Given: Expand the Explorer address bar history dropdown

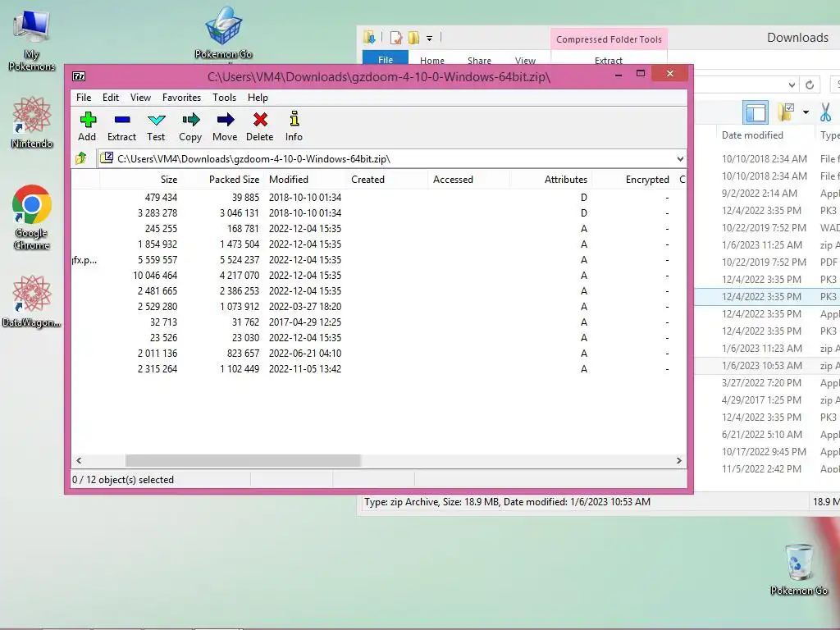Looking at the screenshot, I should pos(792,84).
